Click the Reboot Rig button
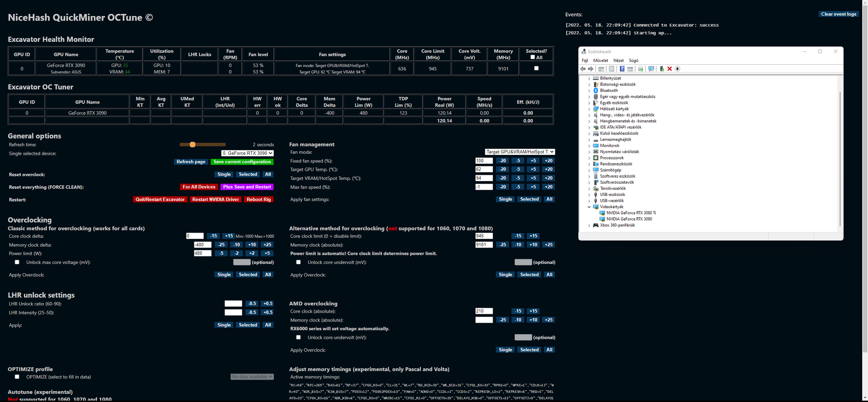 [259, 200]
